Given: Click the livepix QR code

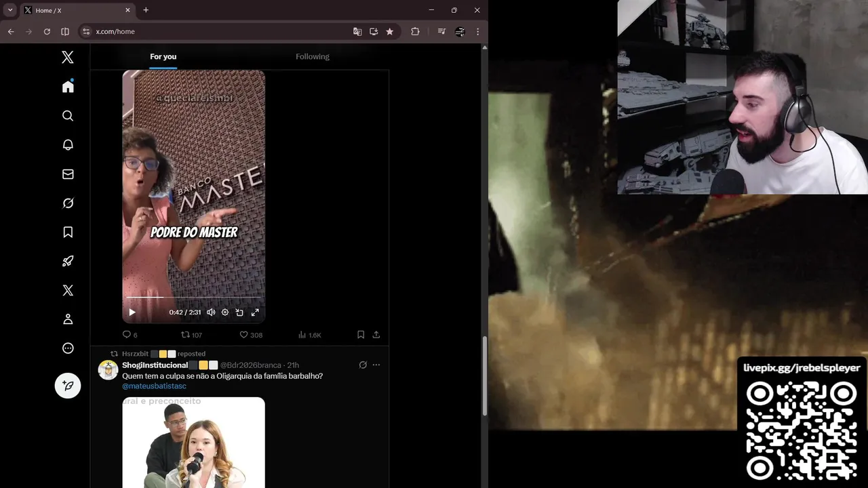Looking at the screenshot, I should coord(802,431).
